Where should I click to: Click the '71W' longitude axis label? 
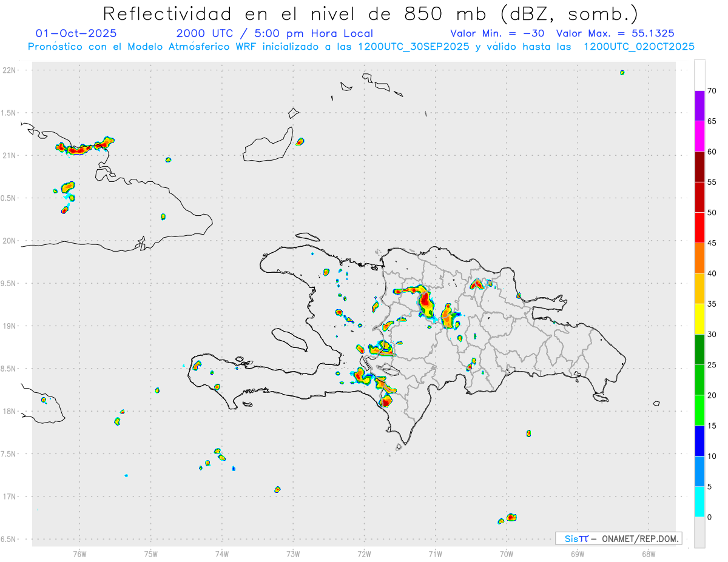[435, 554]
